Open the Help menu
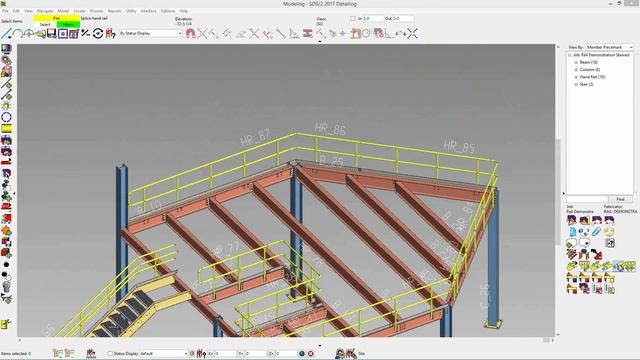 tap(184, 11)
